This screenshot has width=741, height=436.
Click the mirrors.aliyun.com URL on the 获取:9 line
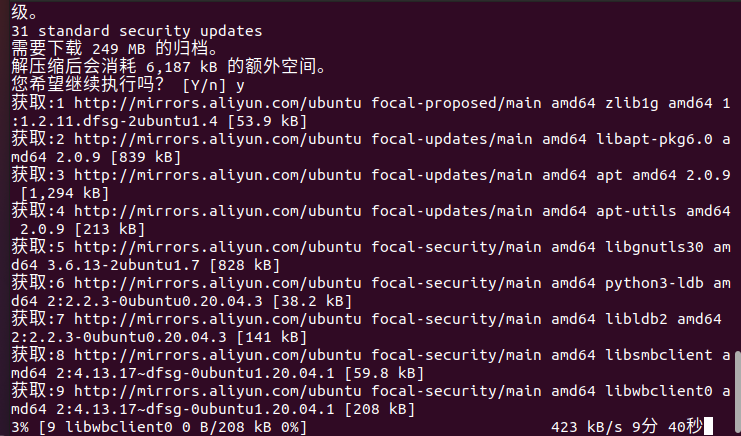[x=218, y=391]
